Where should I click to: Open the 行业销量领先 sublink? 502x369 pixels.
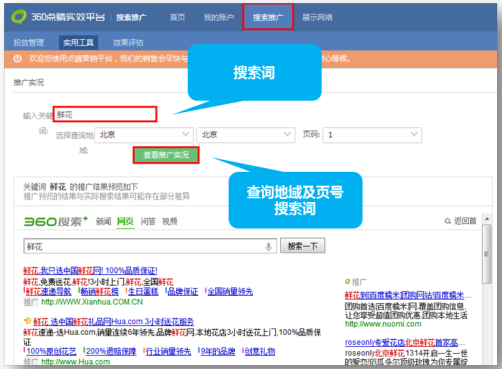click(x=168, y=351)
